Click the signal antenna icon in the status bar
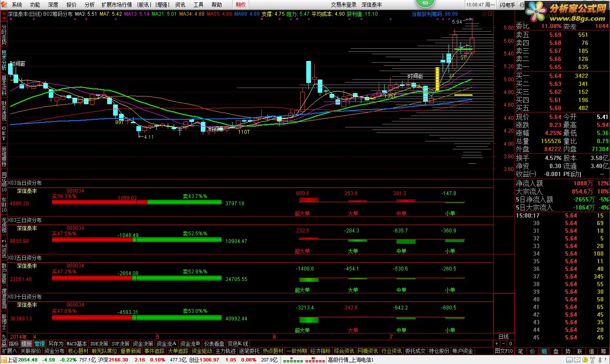 click(x=592, y=360)
